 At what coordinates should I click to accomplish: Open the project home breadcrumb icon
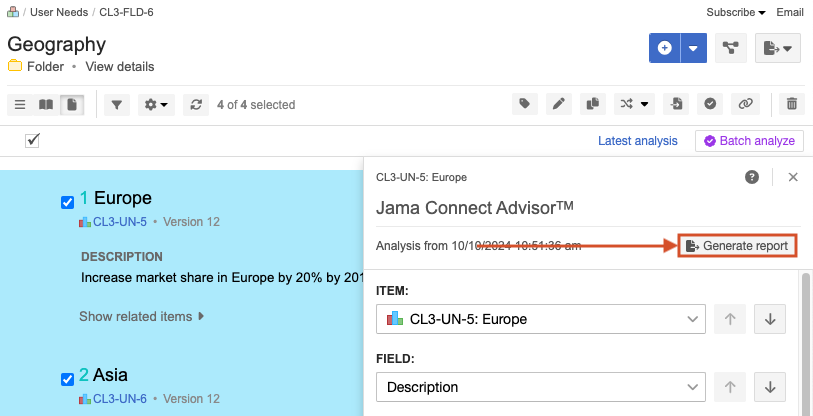[13, 12]
